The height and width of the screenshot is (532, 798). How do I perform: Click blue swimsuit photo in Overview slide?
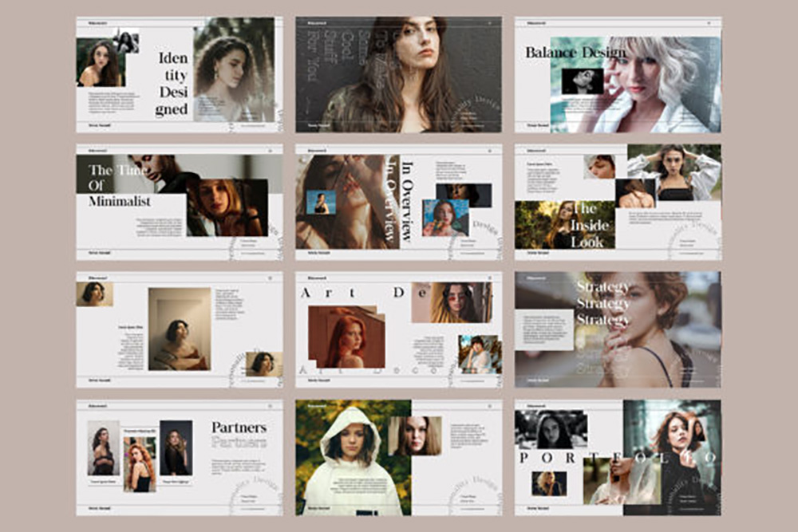[321, 203]
